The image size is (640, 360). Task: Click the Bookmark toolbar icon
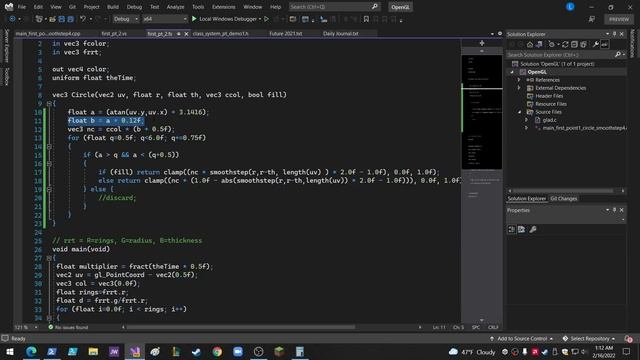[366, 19]
